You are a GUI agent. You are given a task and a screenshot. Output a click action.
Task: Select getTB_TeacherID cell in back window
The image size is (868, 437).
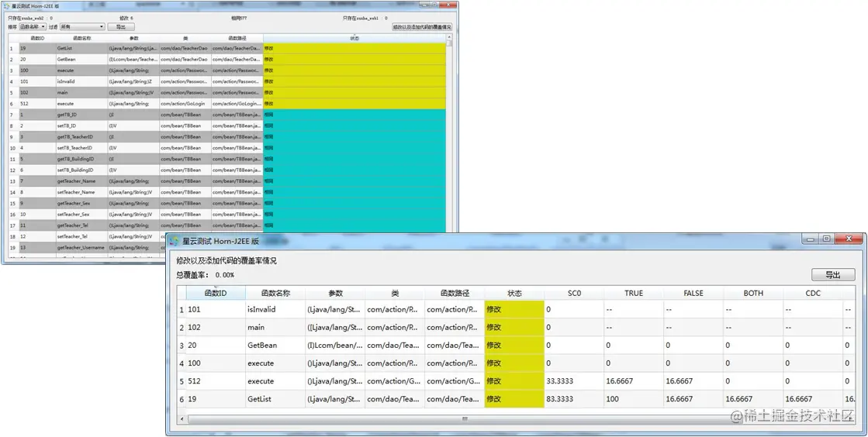tap(82, 136)
